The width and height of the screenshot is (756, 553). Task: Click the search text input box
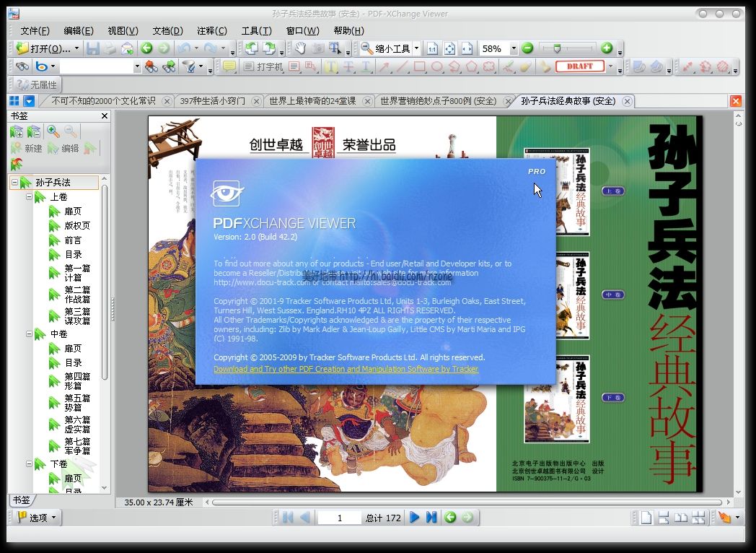[x=97, y=66]
